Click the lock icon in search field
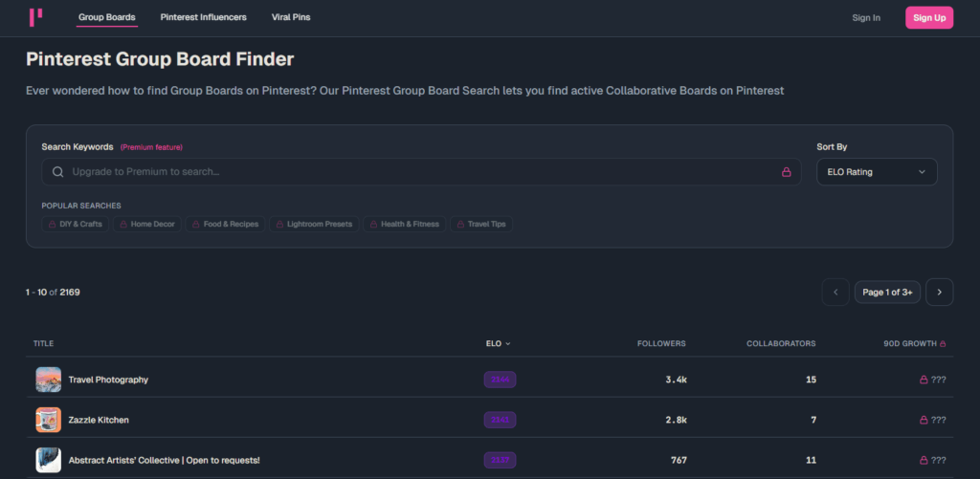Image resolution: width=980 pixels, height=479 pixels. [786, 172]
